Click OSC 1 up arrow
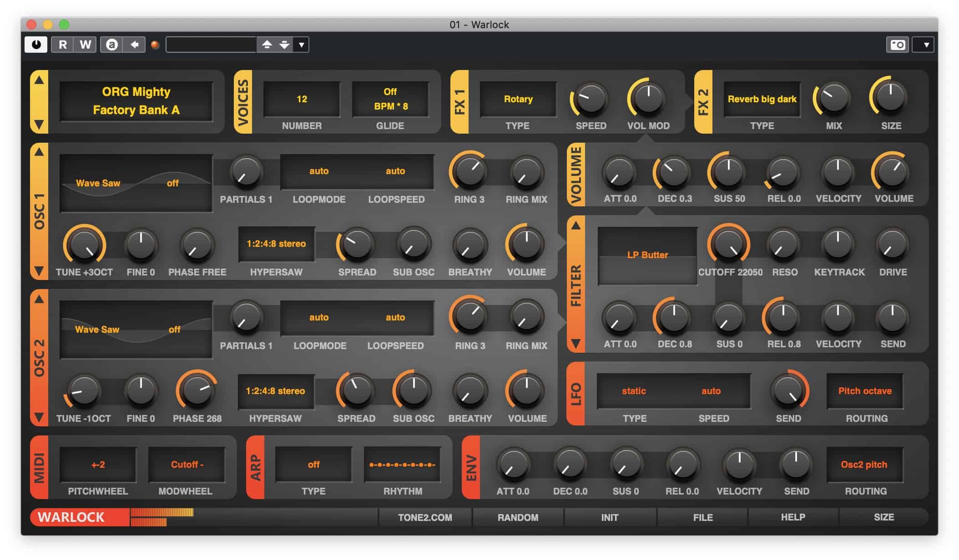This screenshot has height=560, width=959. click(x=39, y=152)
